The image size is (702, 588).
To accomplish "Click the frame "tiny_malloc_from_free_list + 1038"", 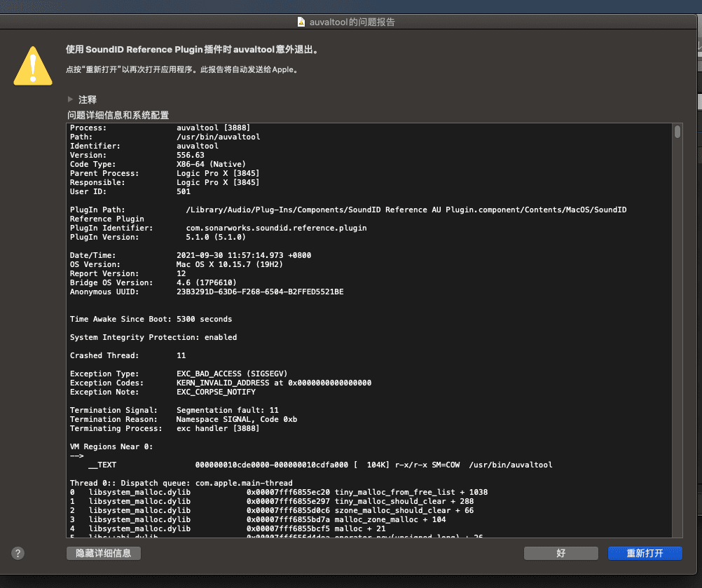I will click(x=411, y=492).
